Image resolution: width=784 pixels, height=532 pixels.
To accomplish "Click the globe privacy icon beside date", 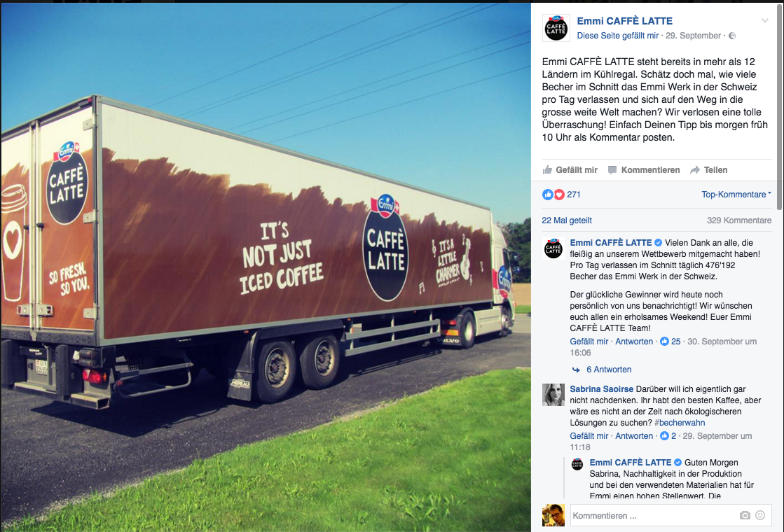I will (x=732, y=36).
